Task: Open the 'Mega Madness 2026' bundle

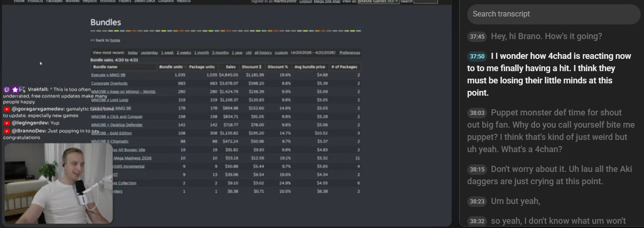Action: coord(133,158)
